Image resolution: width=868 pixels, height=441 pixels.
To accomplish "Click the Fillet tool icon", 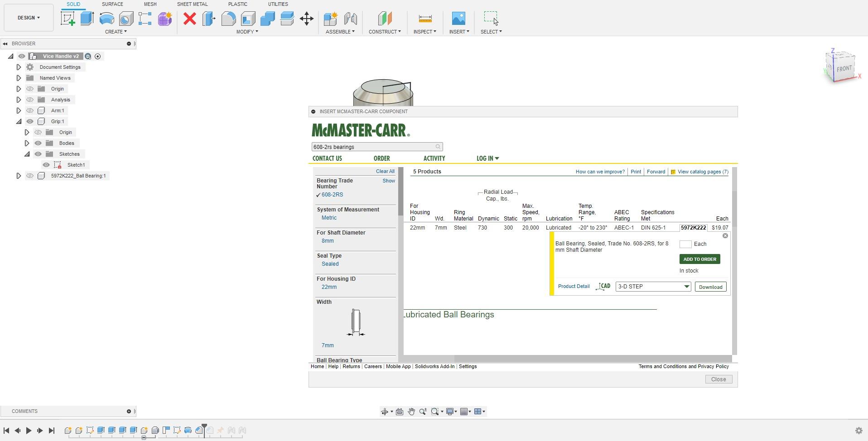I will pos(228,19).
